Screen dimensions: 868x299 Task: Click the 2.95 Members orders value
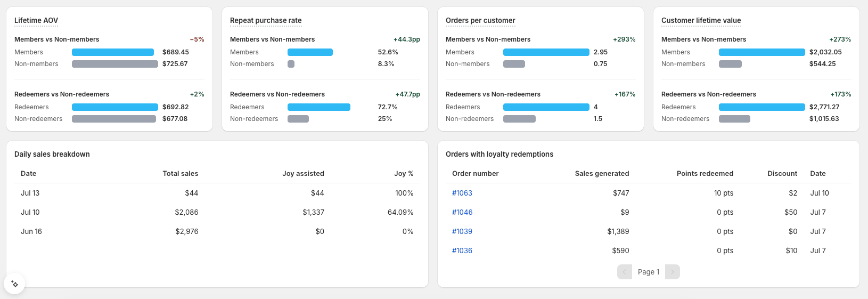click(601, 52)
